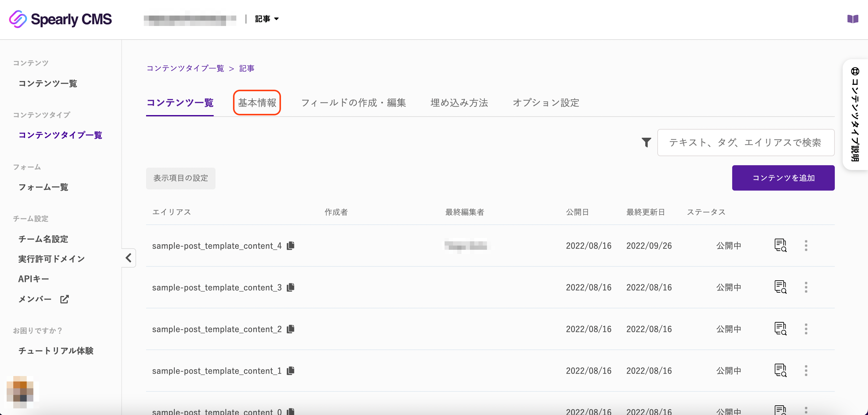This screenshot has height=415, width=868.
Task: Collapse the sidebar with the chevron arrow
Action: point(128,258)
